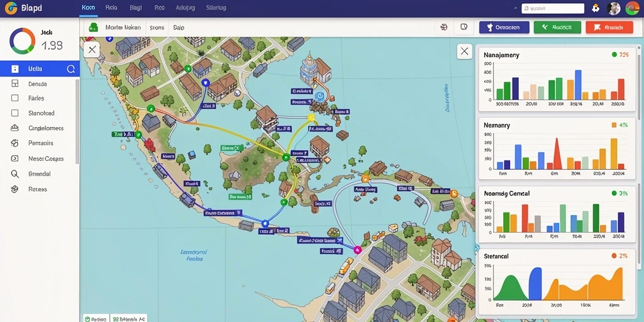Image resolution: width=644 pixels, height=322 pixels.
Task: Click the green dot in Noamdg Cental card
Action: (x=614, y=193)
